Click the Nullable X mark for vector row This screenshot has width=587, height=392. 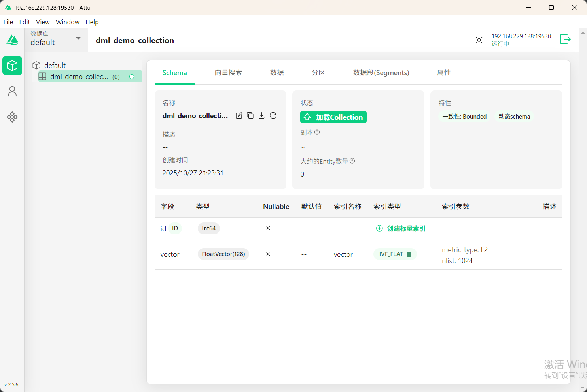coord(268,254)
